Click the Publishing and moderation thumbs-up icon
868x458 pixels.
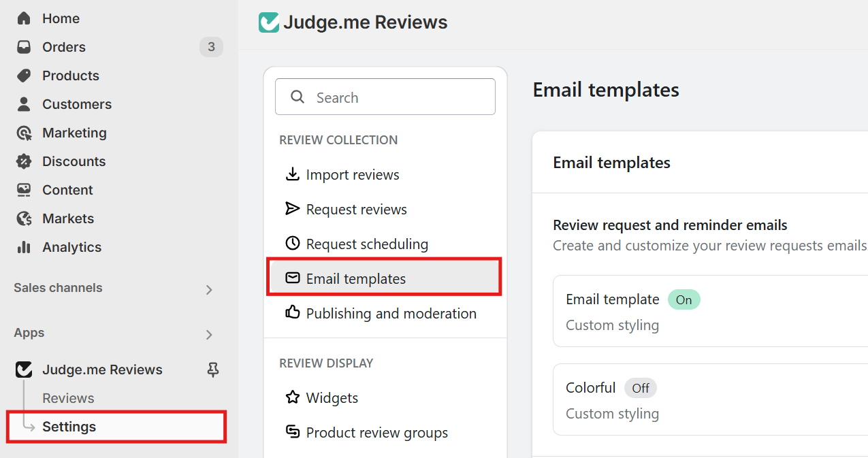(x=292, y=313)
